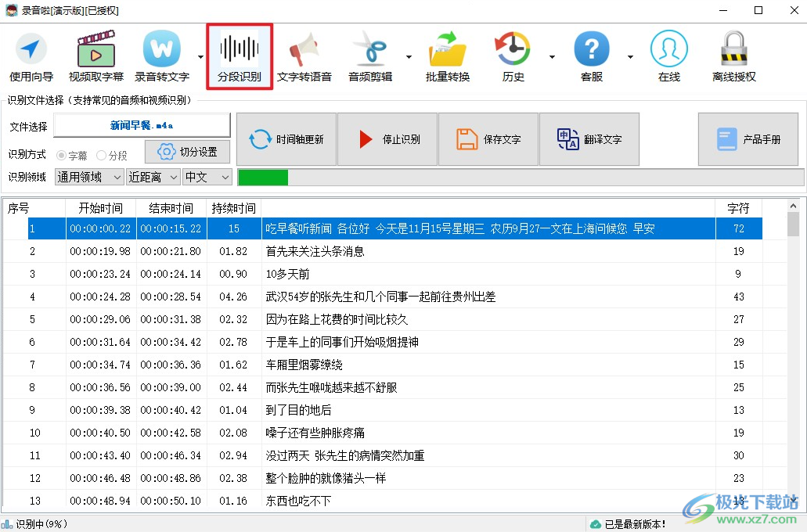807x532 pixels.
Task: Click the 开始时间 column header
Action: tap(100, 208)
